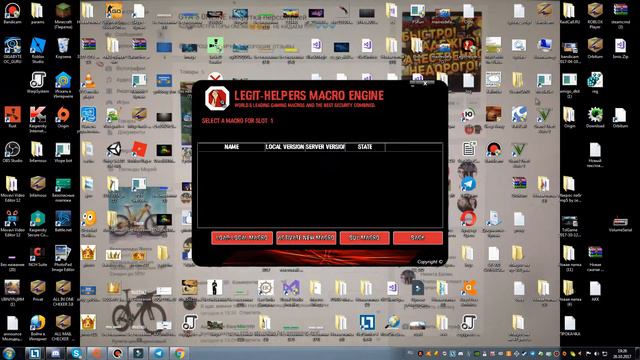Open the Rust game desktop icon

pos(12,117)
